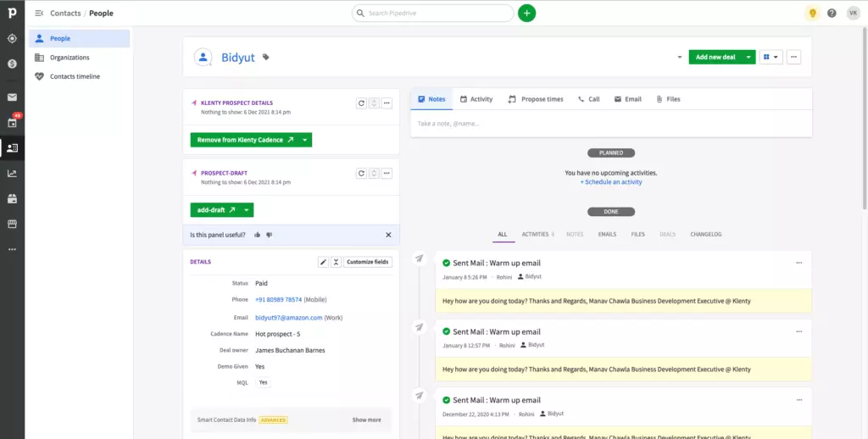Switch to Files tab
Viewport: 868px width, 439px height.
[668, 99]
